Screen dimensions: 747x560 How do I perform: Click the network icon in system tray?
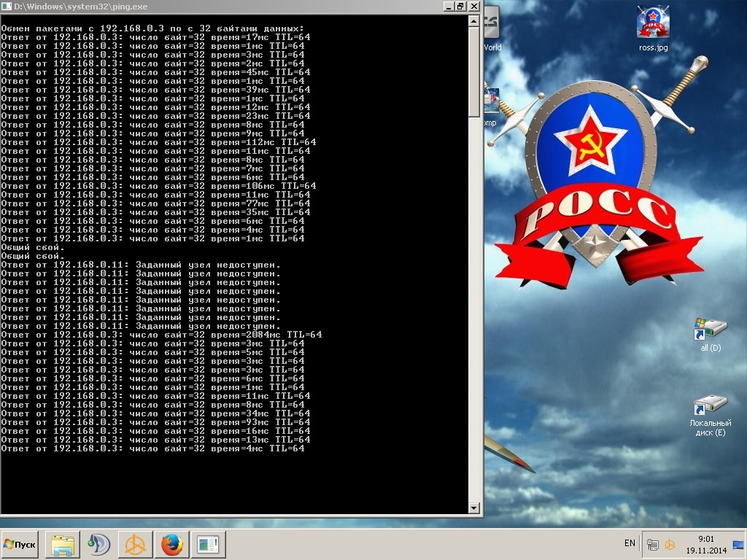point(653,545)
